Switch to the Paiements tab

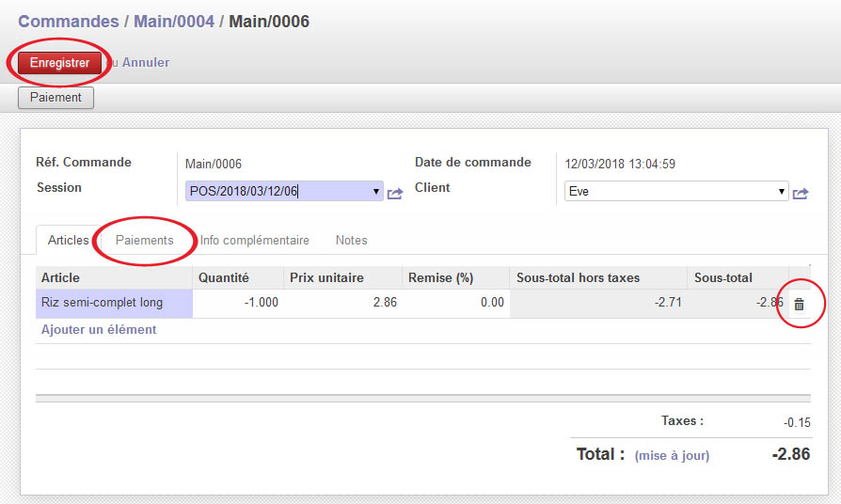145,240
